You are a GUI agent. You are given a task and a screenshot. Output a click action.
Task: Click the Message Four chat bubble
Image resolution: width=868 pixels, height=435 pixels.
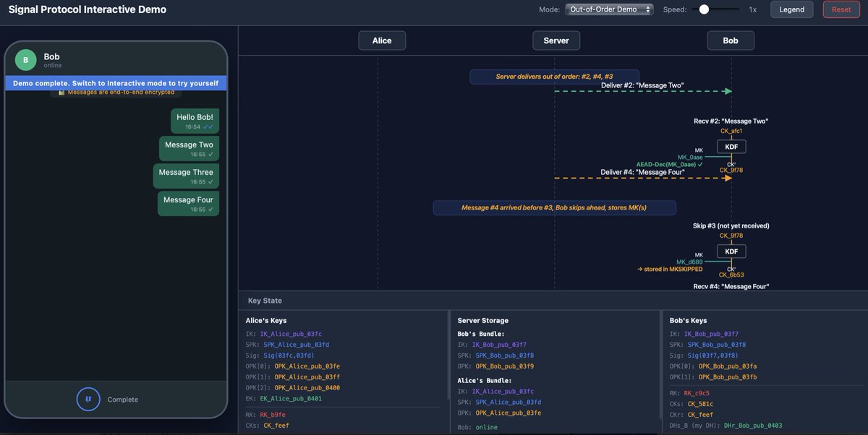point(188,203)
